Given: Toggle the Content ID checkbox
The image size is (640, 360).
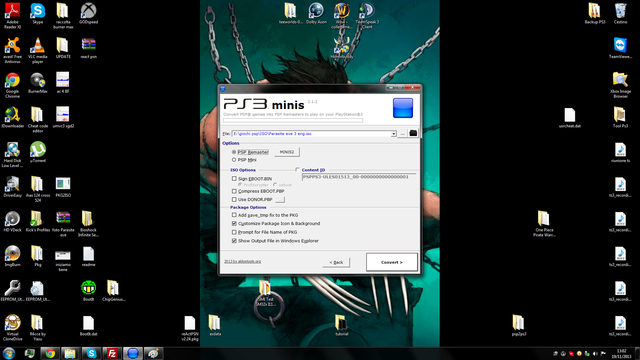Looking at the screenshot, I should tap(297, 169).
